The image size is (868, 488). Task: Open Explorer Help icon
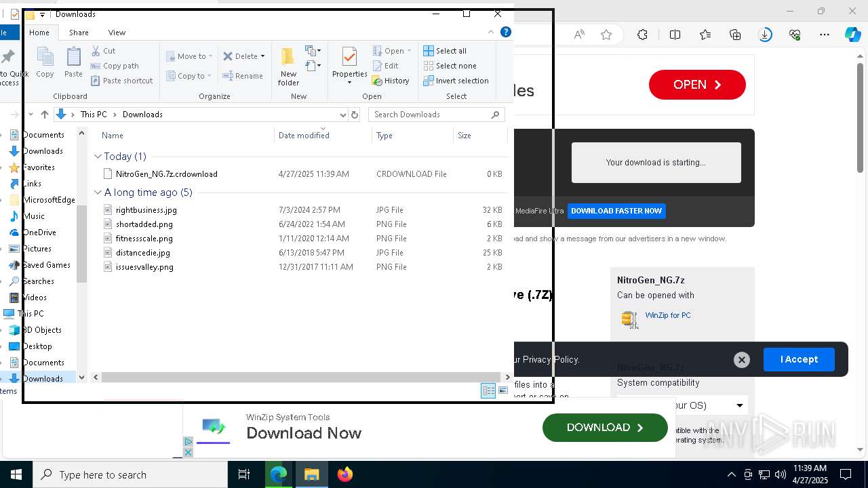click(x=505, y=32)
